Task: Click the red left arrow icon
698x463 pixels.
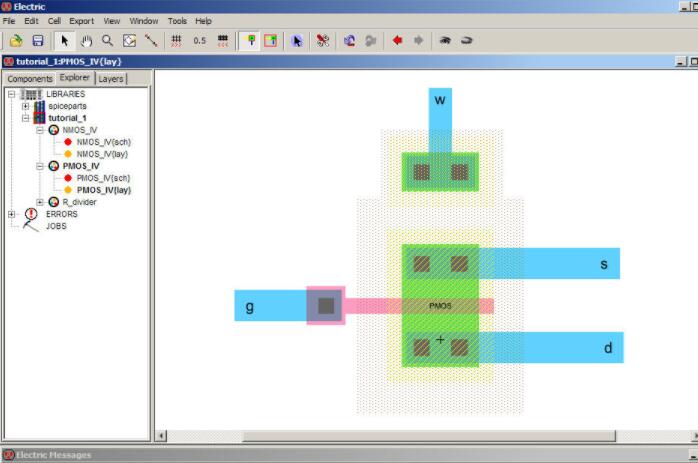Action: coord(397,41)
